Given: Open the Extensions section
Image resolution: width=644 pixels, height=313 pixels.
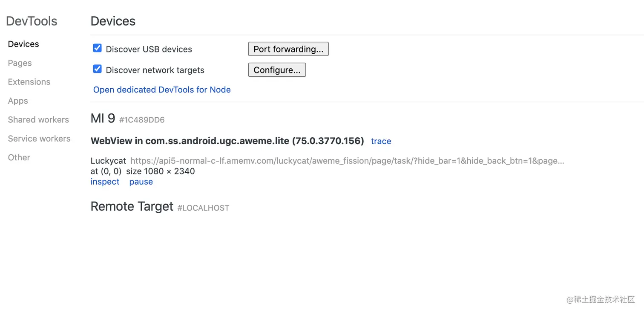Looking at the screenshot, I should click(29, 81).
